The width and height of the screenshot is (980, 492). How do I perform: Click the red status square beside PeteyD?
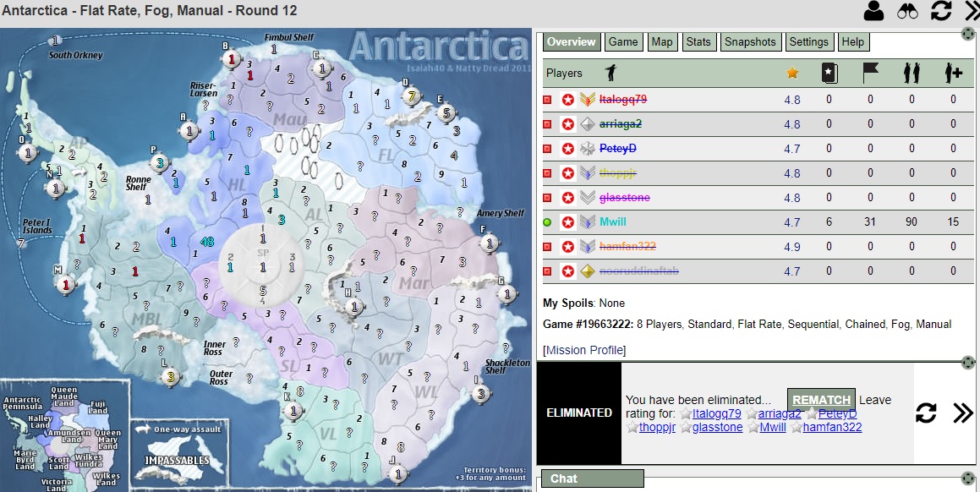tap(548, 149)
